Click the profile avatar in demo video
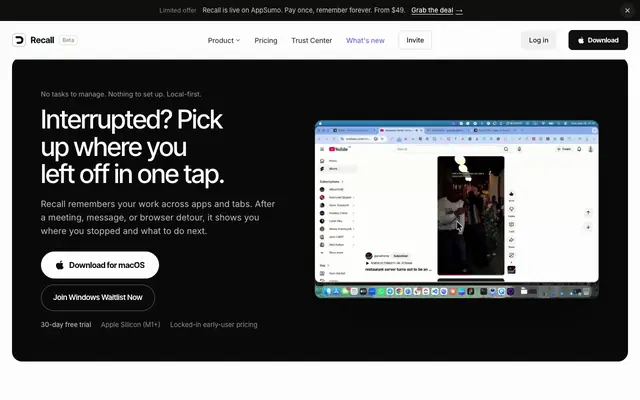 click(x=591, y=149)
